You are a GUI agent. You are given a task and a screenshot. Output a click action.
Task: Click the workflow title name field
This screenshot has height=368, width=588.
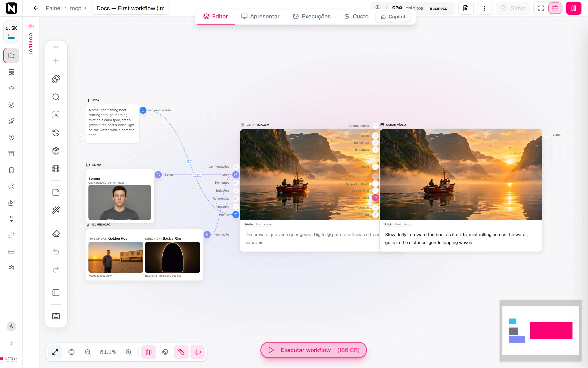pyautogui.click(x=130, y=8)
